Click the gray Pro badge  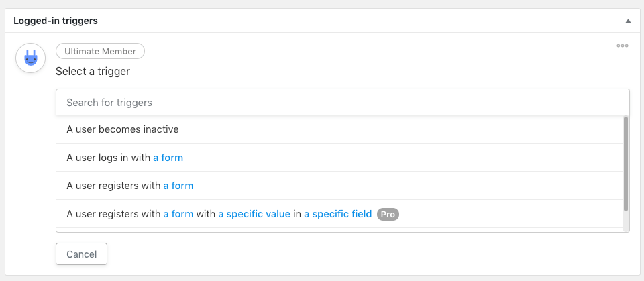[x=388, y=215]
